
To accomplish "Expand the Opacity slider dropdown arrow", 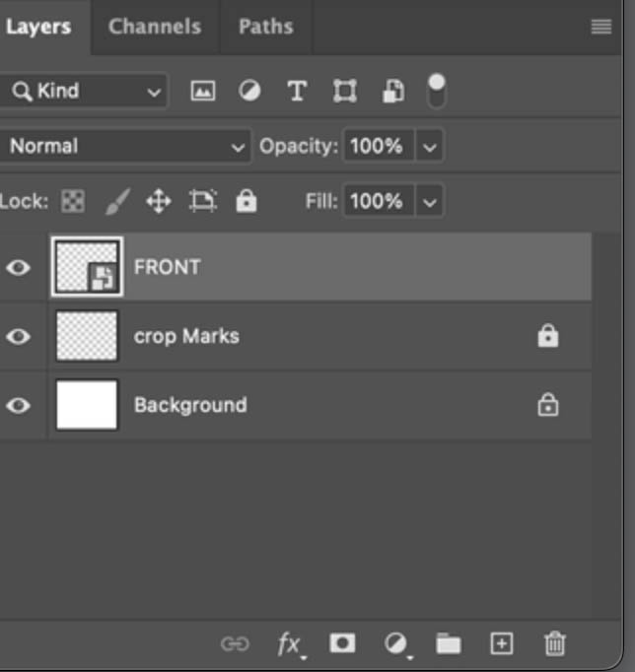I will tap(429, 146).
